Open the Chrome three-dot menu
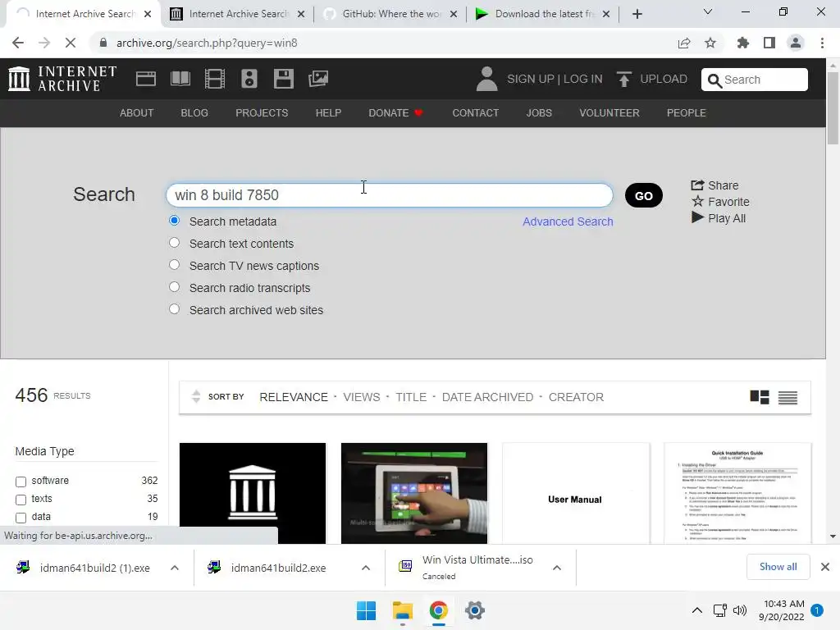This screenshot has width=840, height=630. click(822, 43)
